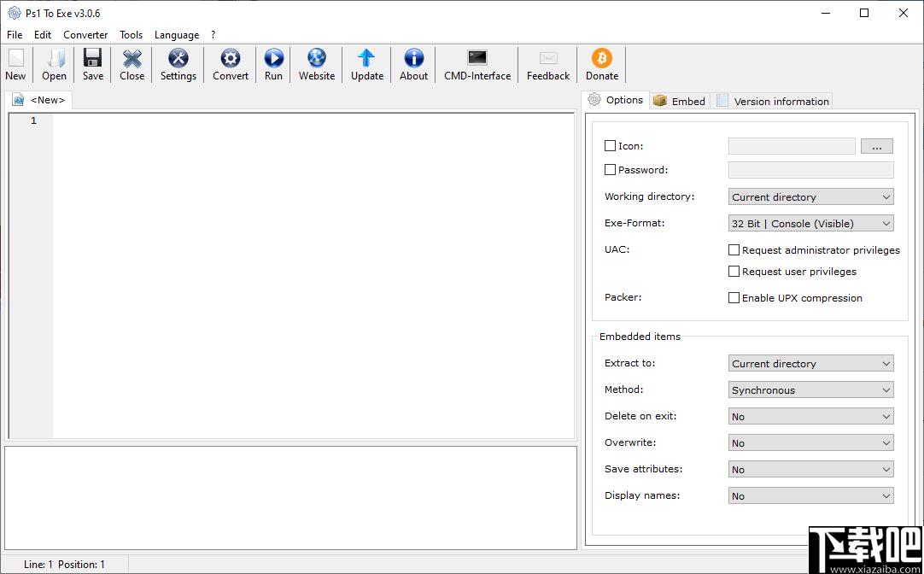Click the Update arrow icon
924x574 pixels.
tap(366, 58)
